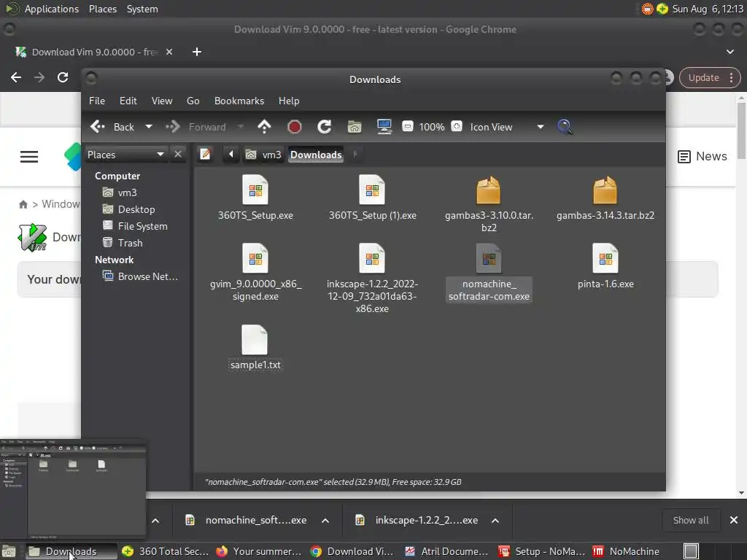The image size is (747, 560).
Task: Click the Chrome Update button
Action: point(710,77)
